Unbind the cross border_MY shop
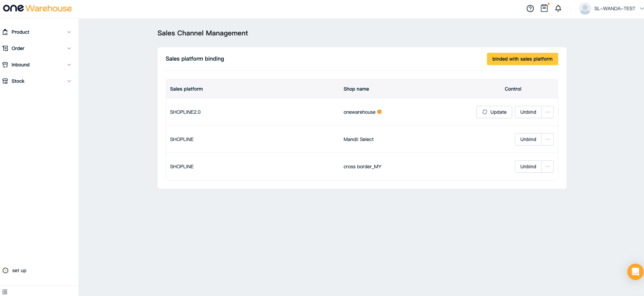 [528, 167]
